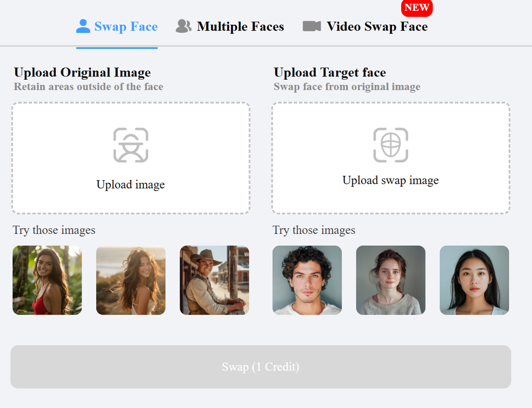Click the "Upload swap image" text

391,180
